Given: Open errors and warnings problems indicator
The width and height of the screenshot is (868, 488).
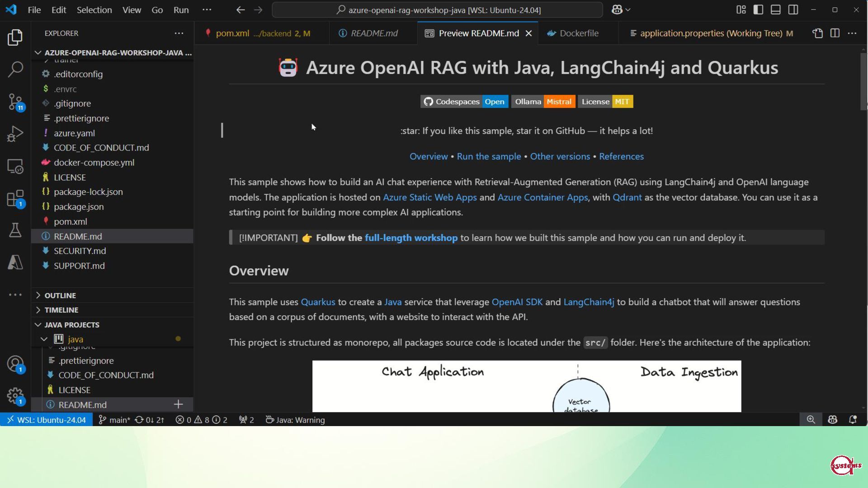Looking at the screenshot, I should pos(202,420).
